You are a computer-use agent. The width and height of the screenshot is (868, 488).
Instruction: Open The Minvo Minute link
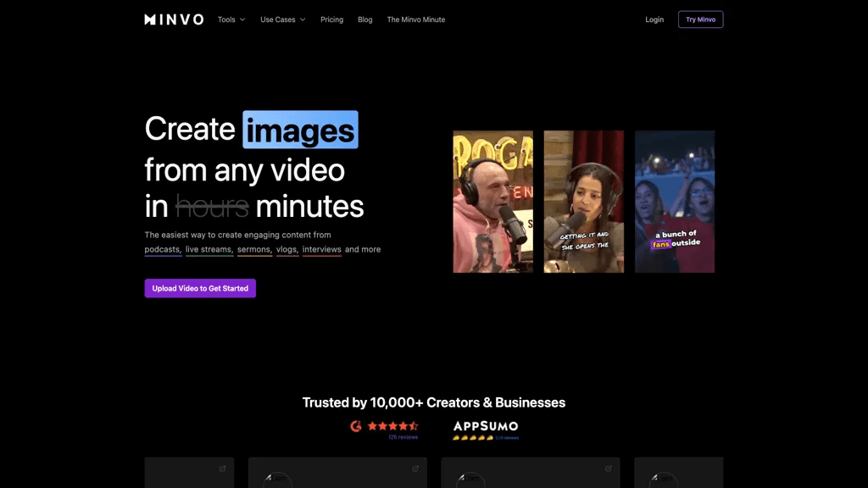tap(415, 19)
